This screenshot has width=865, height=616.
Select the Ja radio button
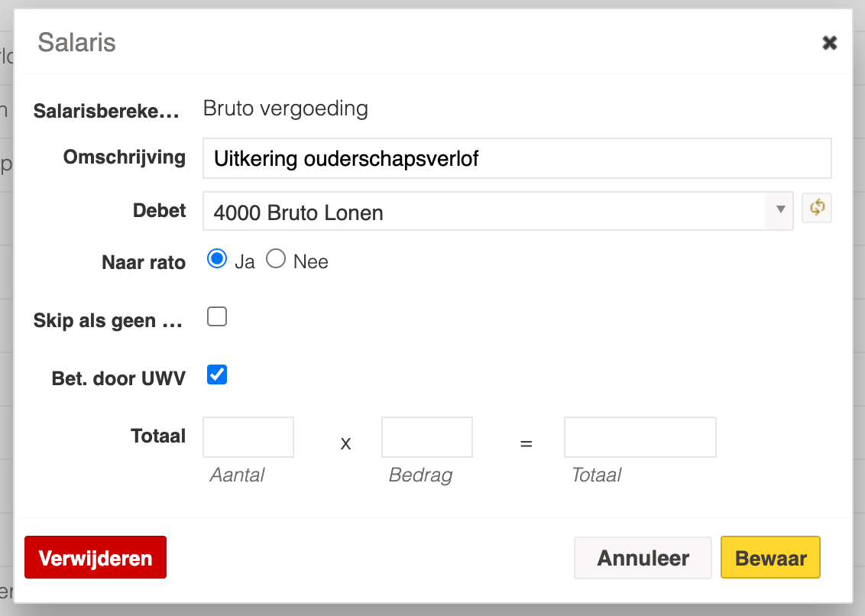click(x=217, y=259)
